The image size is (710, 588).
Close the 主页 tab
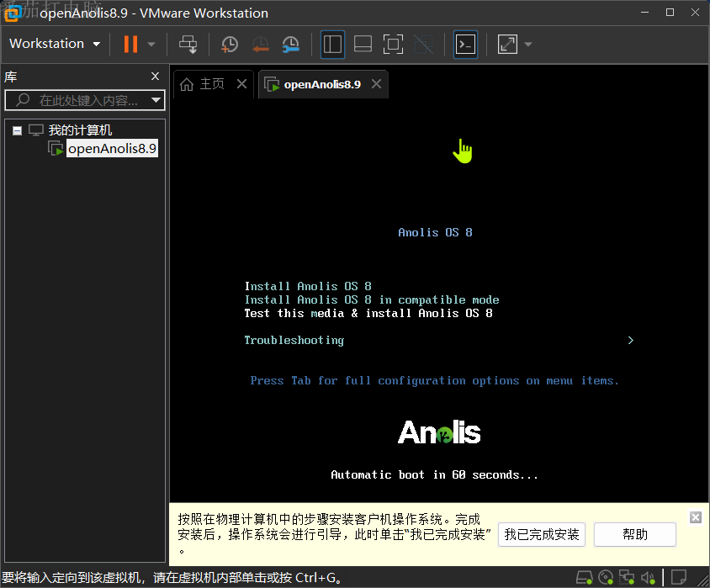click(x=241, y=84)
